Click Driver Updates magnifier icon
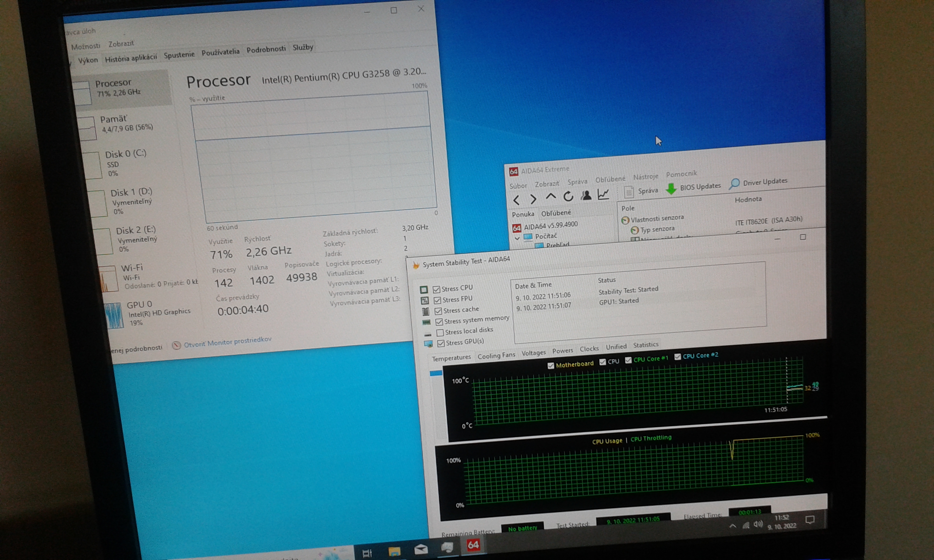 [x=734, y=184]
